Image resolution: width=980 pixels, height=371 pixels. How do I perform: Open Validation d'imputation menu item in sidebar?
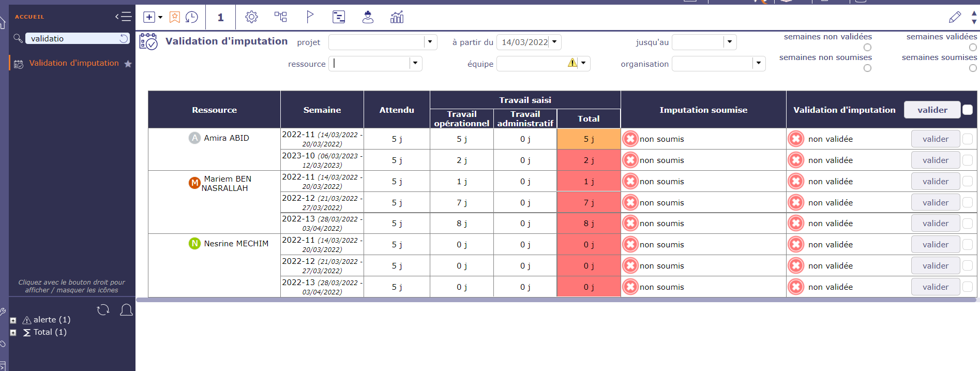click(74, 63)
